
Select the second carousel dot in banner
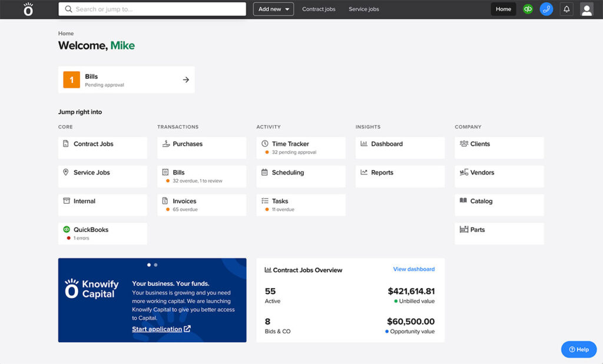(155, 264)
